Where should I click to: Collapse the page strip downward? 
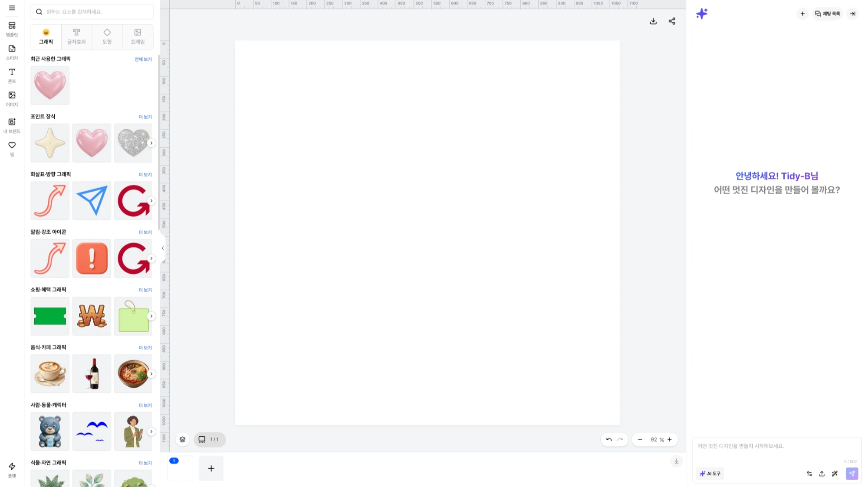[676, 461]
